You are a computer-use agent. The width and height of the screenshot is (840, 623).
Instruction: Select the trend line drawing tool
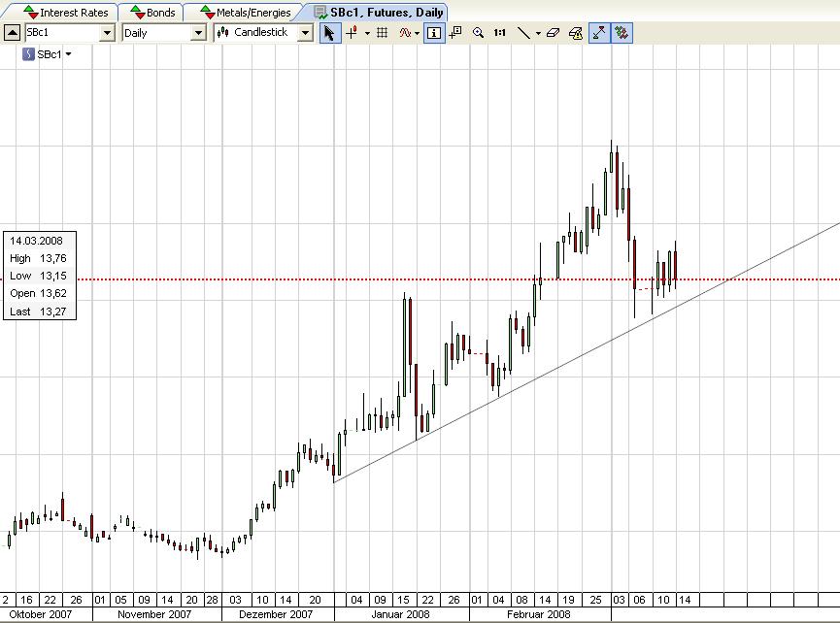523,33
